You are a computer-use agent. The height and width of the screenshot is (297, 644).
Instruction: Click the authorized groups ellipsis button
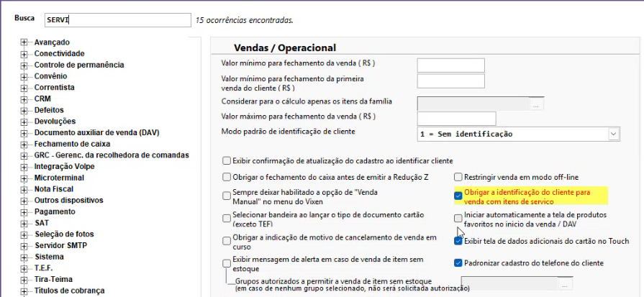(565, 284)
